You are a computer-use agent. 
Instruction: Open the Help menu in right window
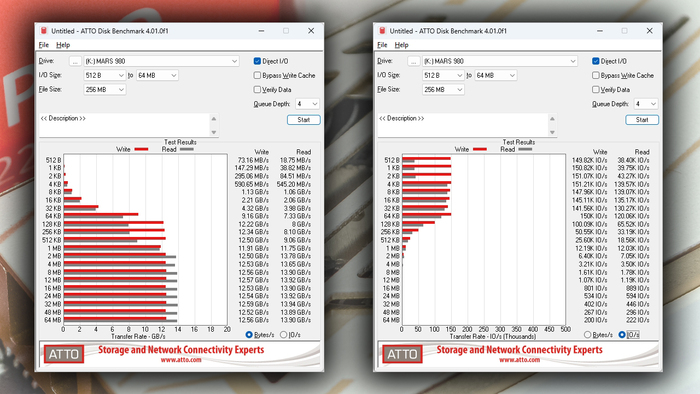pyautogui.click(x=401, y=45)
